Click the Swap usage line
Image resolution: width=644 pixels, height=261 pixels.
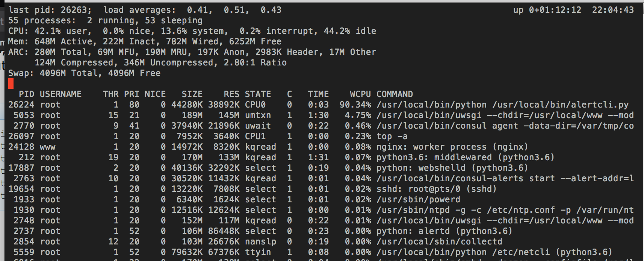click(x=84, y=73)
